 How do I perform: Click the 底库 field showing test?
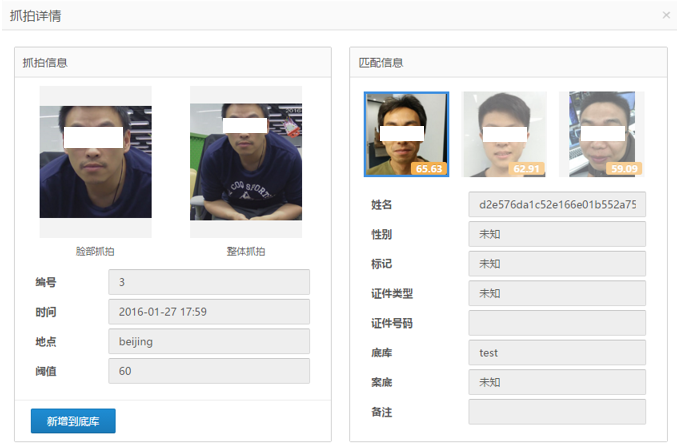tap(557, 352)
